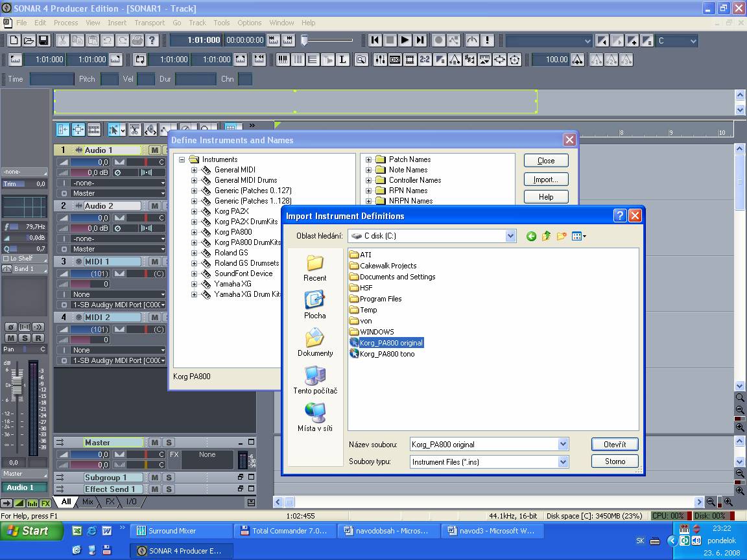
Task: Open the Dokumenty shortcut
Action: coord(315,343)
